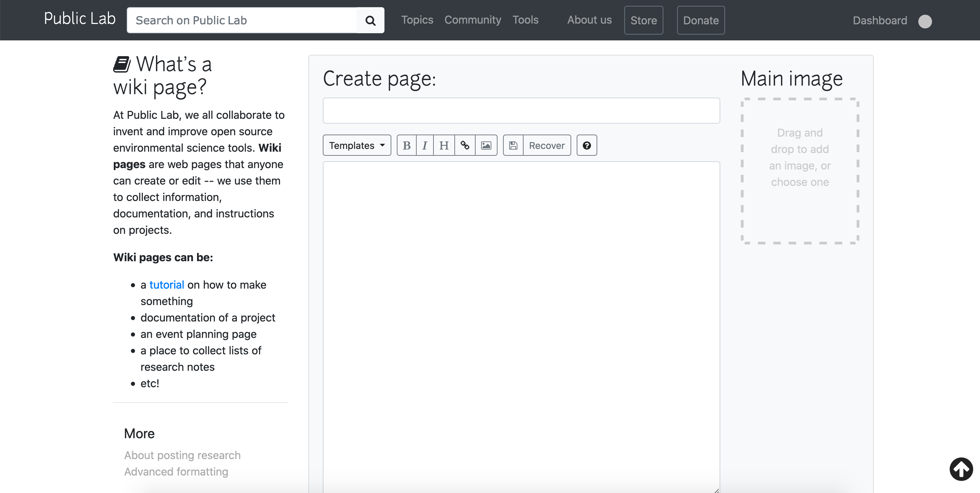The height and width of the screenshot is (493, 980).
Task: Click the Recover button
Action: [x=546, y=146]
